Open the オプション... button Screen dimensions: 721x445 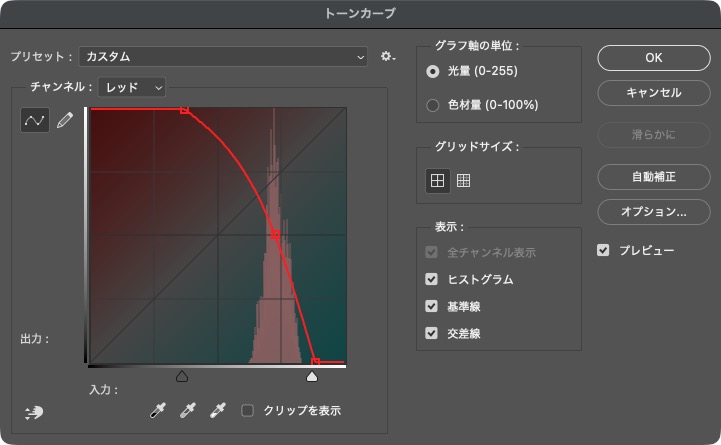[x=654, y=212]
